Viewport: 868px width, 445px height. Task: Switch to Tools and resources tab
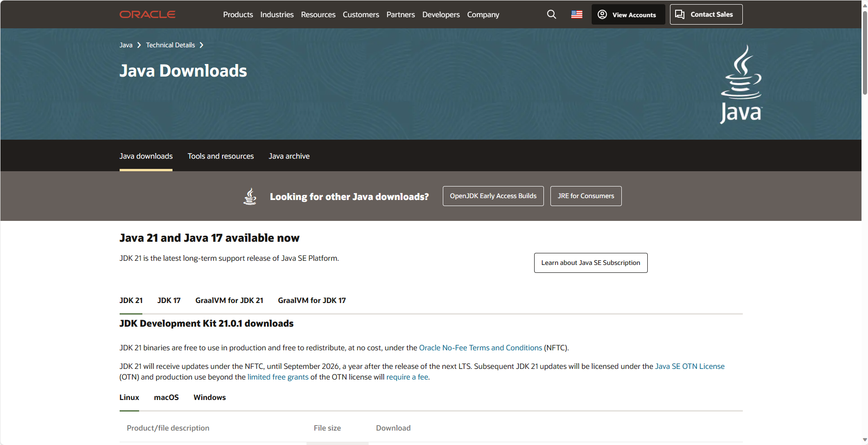point(221,156)
